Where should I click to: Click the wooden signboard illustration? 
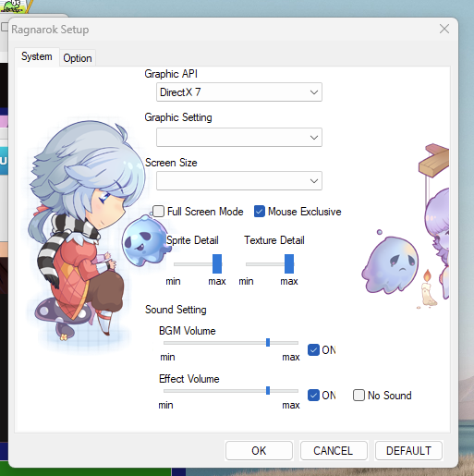tap(433, 161)
